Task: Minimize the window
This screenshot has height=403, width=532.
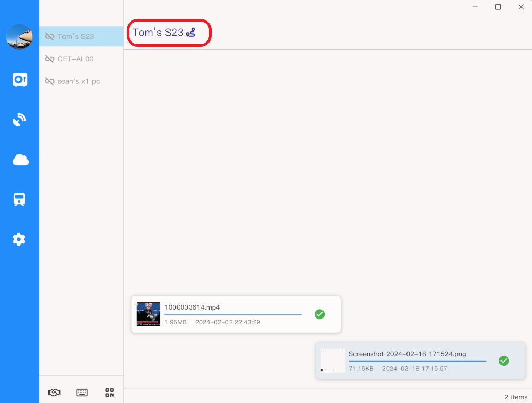Action: click(x=475, y=7)
